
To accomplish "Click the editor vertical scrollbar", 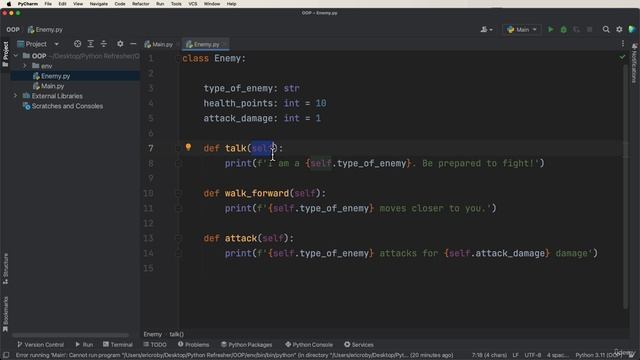I will click(x=625, y=186).
